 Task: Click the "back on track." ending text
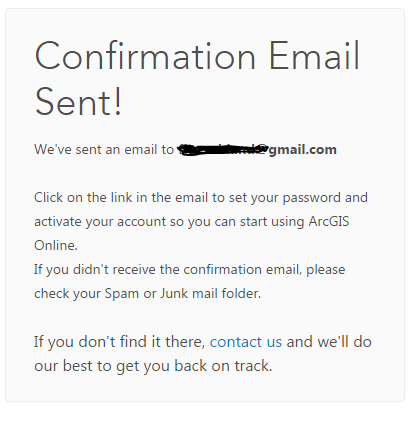tap(223, 366)
